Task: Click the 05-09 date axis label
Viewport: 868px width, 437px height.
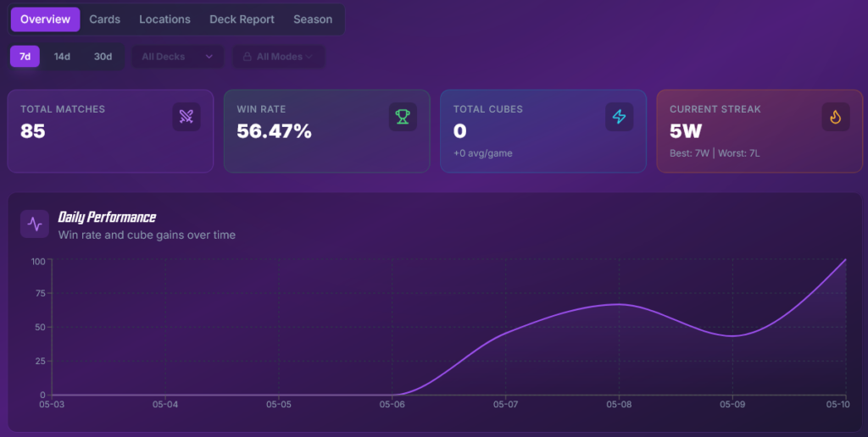Action: 732,404
